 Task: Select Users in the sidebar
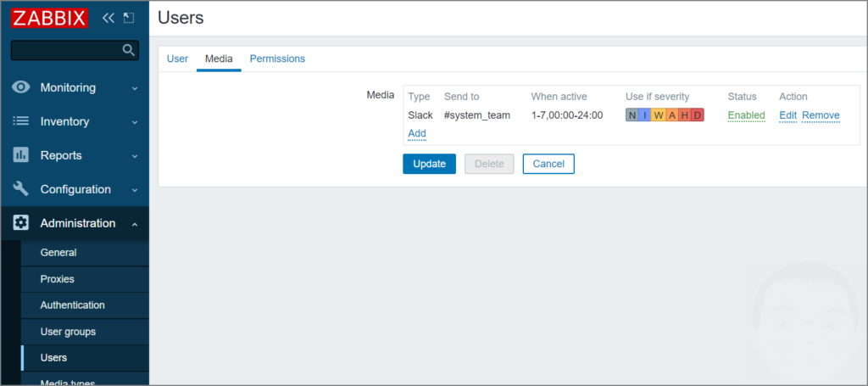(x=85, y=358)
